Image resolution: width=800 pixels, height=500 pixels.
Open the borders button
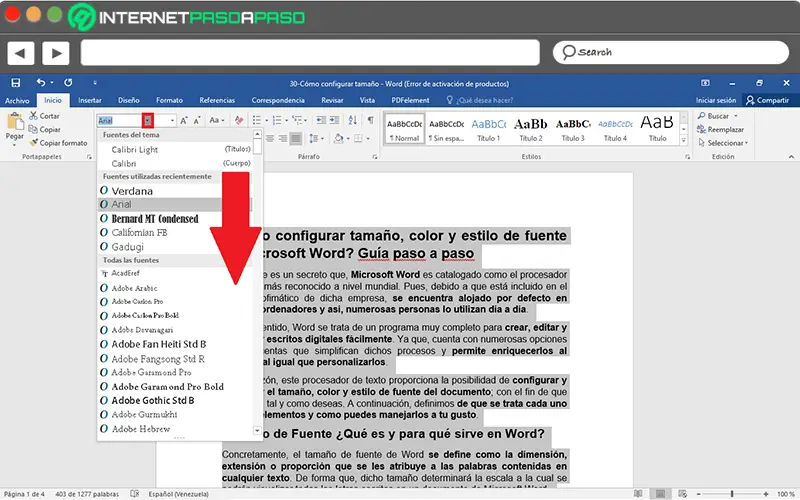tap(359, 138)
